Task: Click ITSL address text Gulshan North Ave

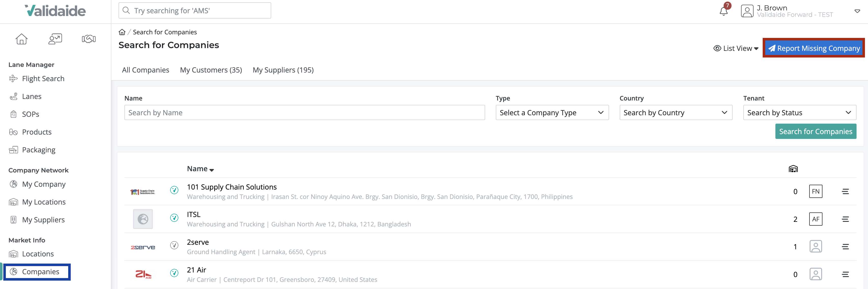Action: pos(341,224)
